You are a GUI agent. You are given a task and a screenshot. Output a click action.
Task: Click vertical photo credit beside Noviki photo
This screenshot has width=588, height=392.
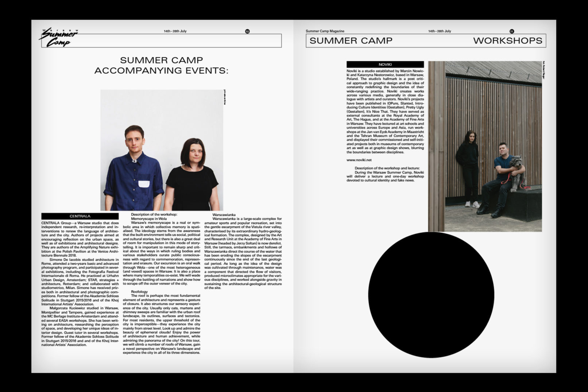click(x=543, y=70)
